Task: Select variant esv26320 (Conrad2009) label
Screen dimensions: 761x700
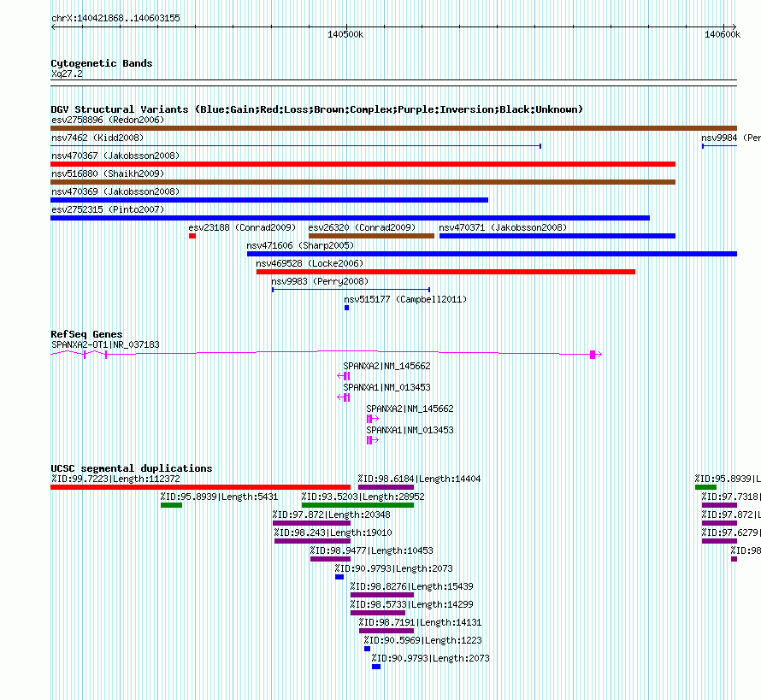Action: pos(362,227)
